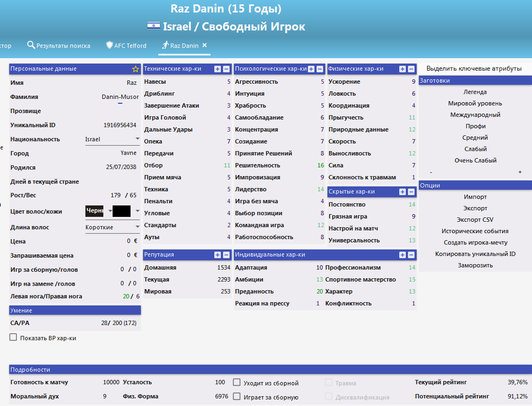
Task: Click plus icon in Психологические хар-ки header
Action: [x=311, y=69]
